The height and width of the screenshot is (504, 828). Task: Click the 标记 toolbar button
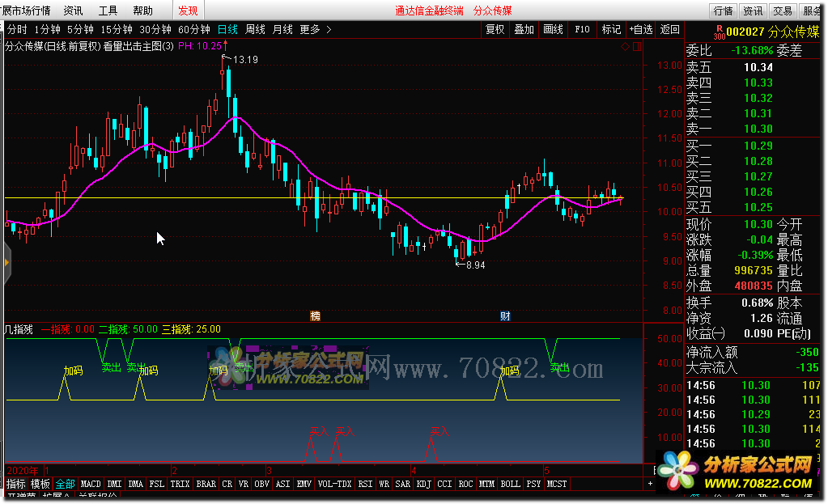(611, 30)
